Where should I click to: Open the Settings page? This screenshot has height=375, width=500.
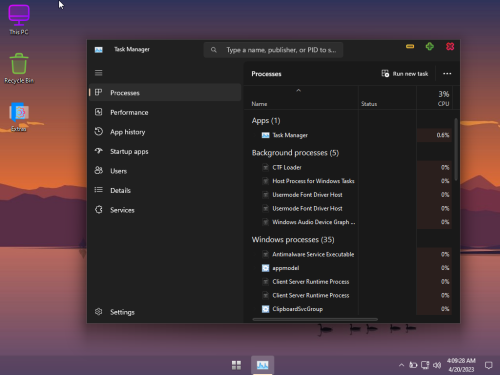(x=165, y=312)
